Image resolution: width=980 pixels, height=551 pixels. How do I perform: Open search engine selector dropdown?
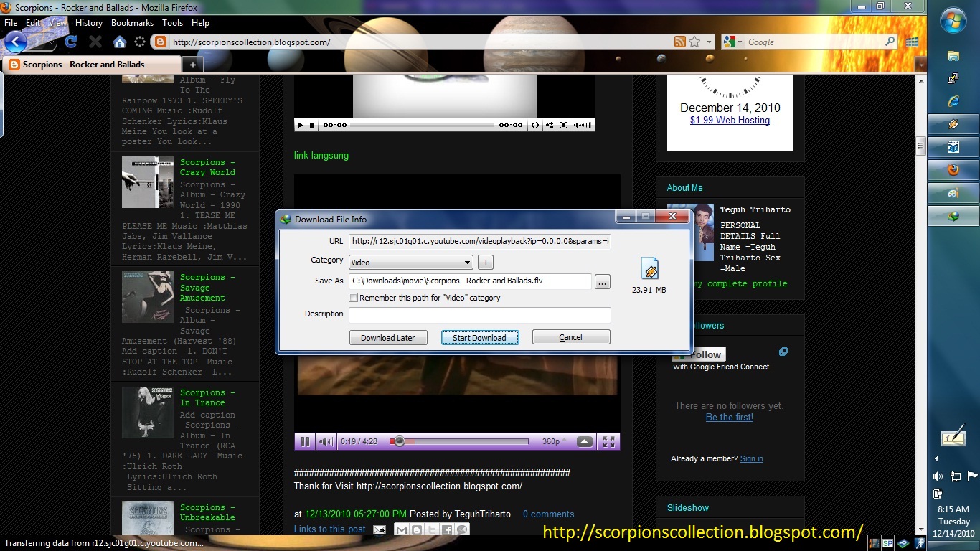(x=740, y=42)
